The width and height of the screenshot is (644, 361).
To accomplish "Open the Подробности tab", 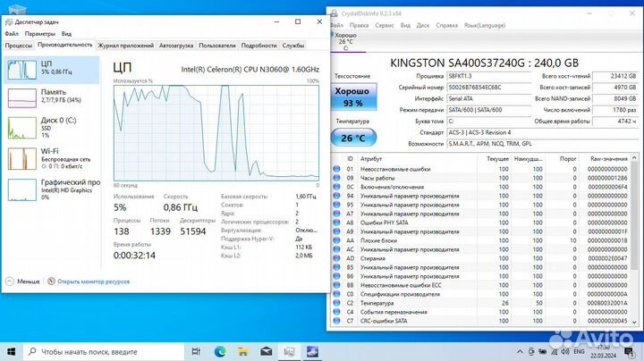I will [258, 46].
